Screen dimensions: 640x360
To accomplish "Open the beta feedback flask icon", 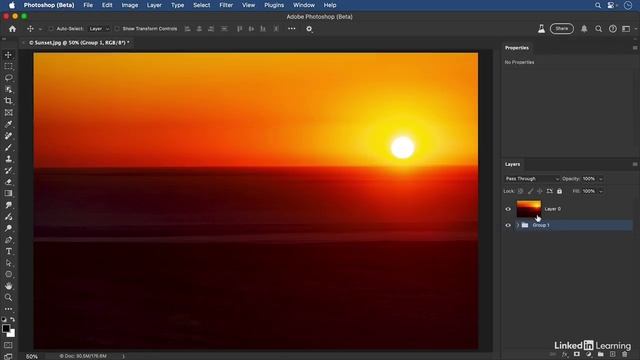I will (x=541, y=29).
